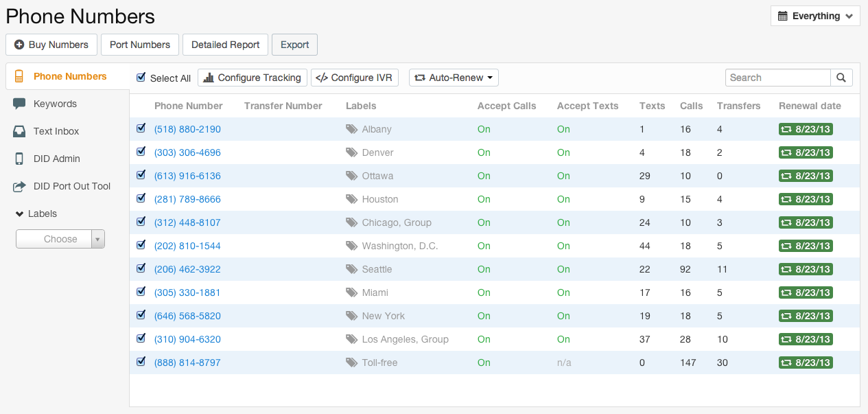Click inside the Search input field

click(x=777, y=78)
